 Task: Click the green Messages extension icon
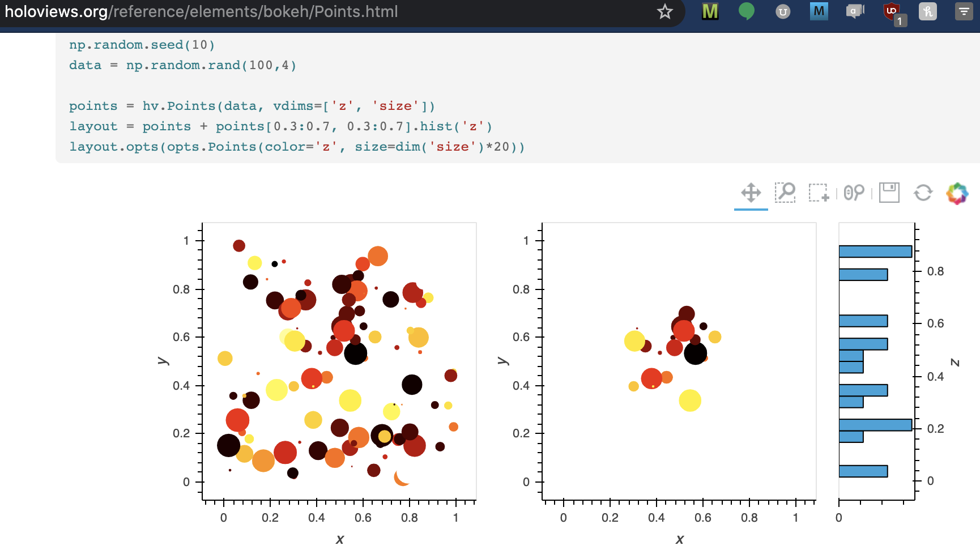tap(746, 11)
